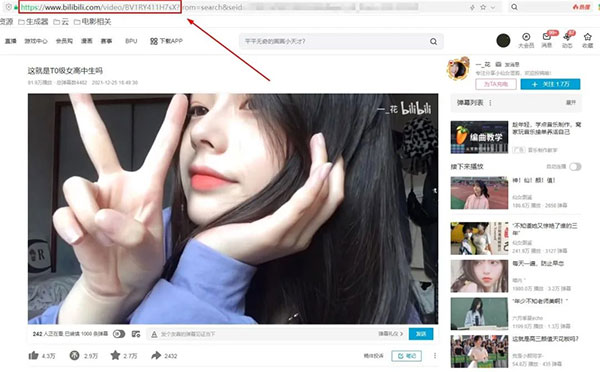Open the 编曲教学 ad thumbnail
The width and height of the screenshot is (600, 372).
tap(479, 137)
